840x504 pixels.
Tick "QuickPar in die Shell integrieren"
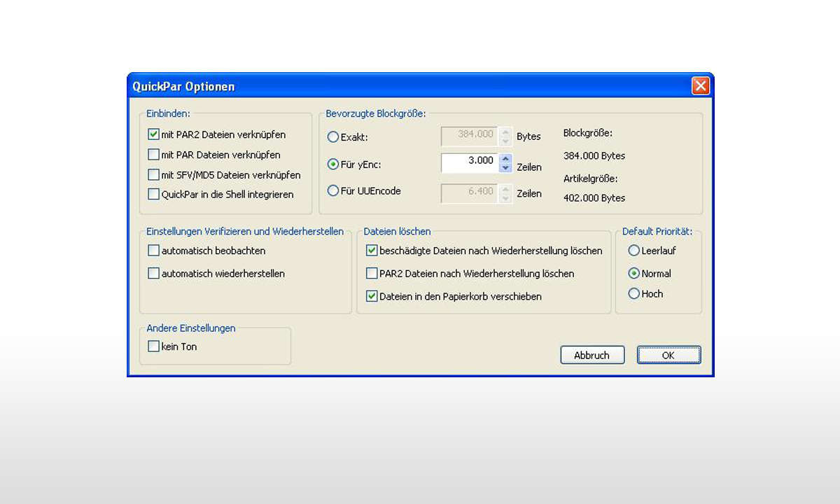point(154,194)
